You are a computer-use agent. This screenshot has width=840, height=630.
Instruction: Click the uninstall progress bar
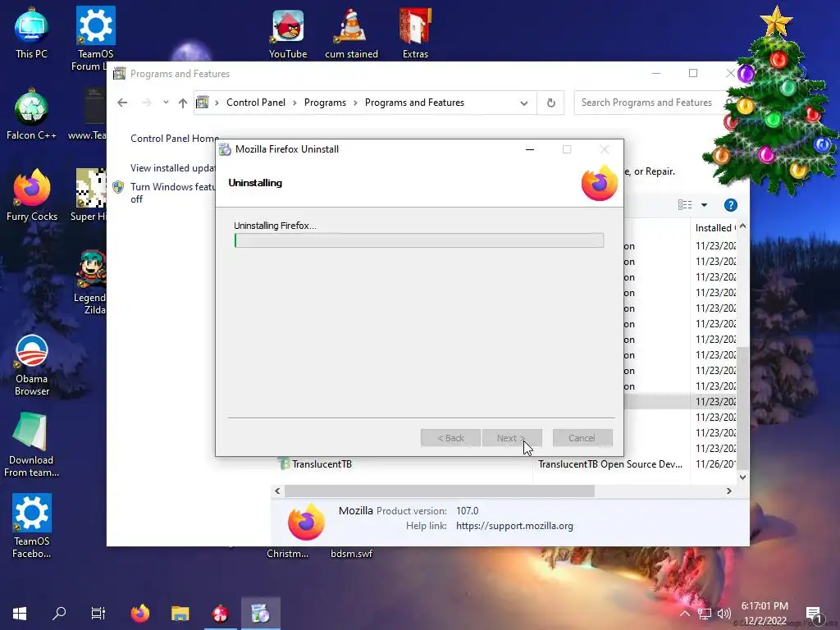pyautogui.click(x=419, y=240)
